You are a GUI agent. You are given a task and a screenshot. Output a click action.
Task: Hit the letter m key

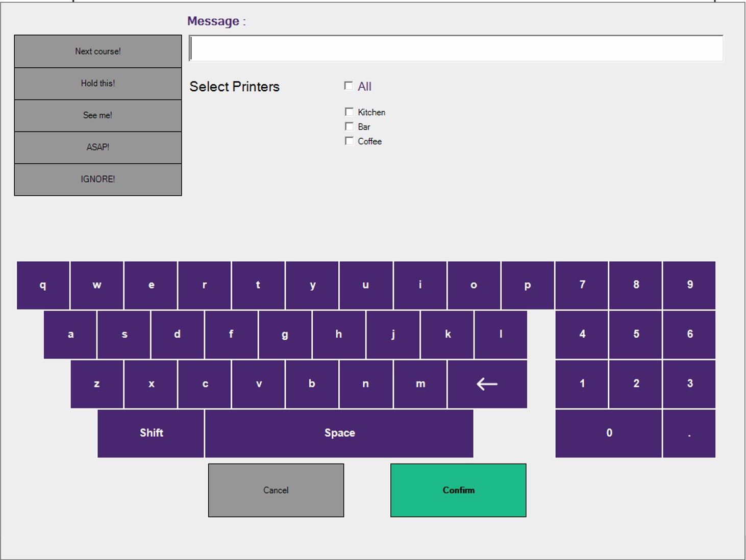pyautogui.click(x=420, y=384)
